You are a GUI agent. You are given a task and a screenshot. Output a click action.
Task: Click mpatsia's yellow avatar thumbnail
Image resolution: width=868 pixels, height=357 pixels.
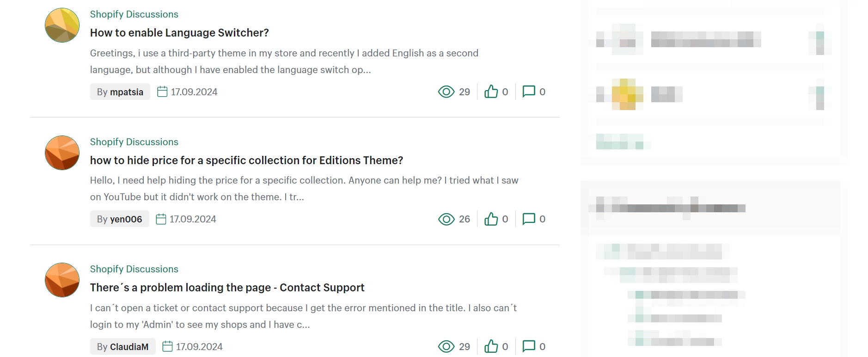62,25
